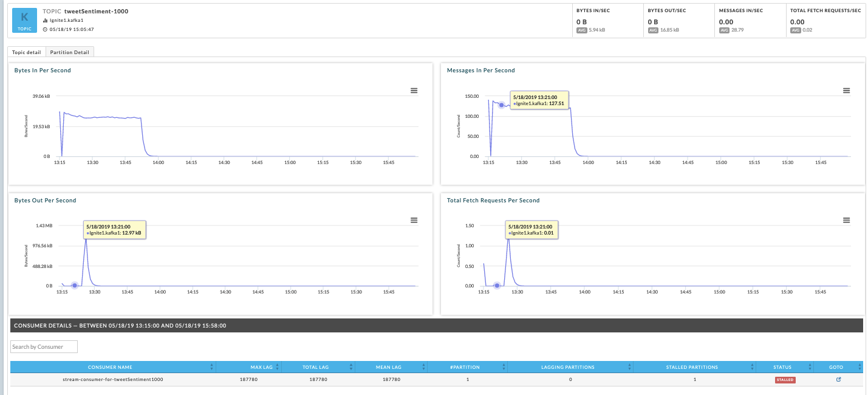
Task: Click the cluster icon beside Ignite1.kafka1
Action: tap(45, 20)
